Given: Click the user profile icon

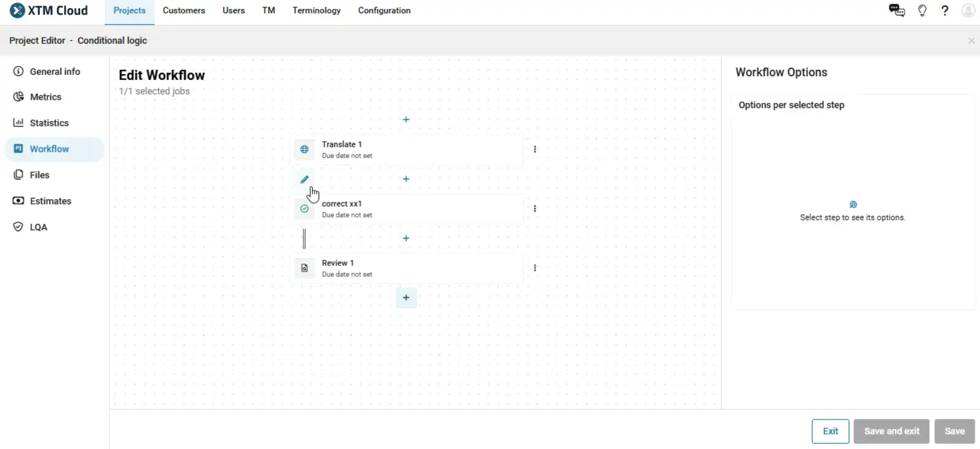Looking at the screenshot, I should [968, 10].
